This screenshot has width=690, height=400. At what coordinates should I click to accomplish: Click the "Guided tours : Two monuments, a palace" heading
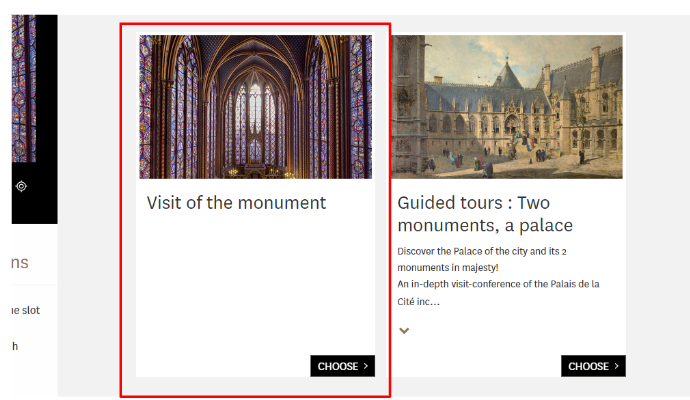485,214
